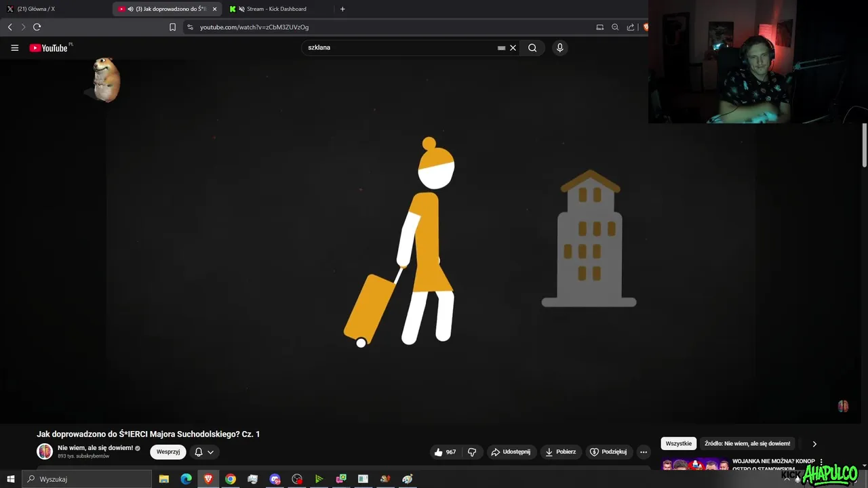868x488 pixels.
Task: Bookmark this page using the bookmark icon
Action: [x=172, y=27]
